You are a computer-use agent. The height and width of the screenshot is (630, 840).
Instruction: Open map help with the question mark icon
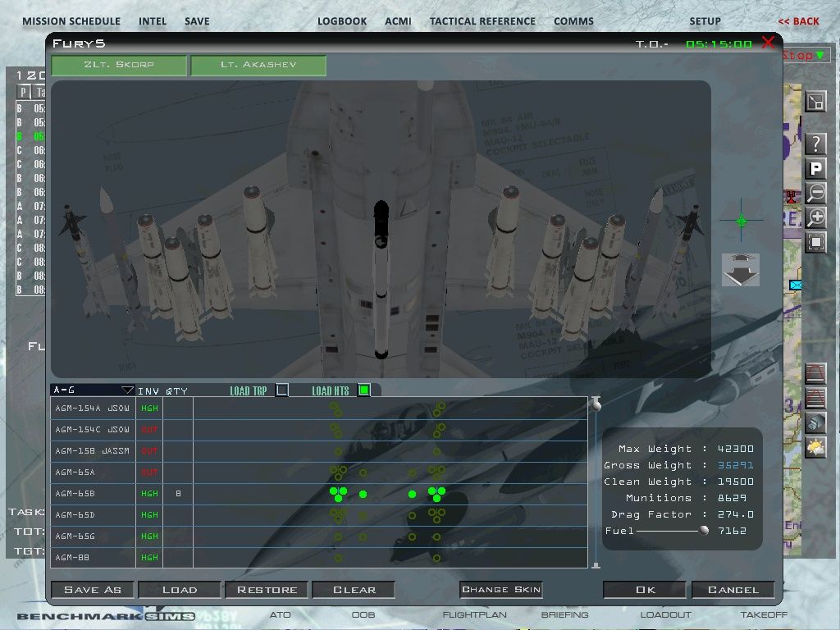815,144
